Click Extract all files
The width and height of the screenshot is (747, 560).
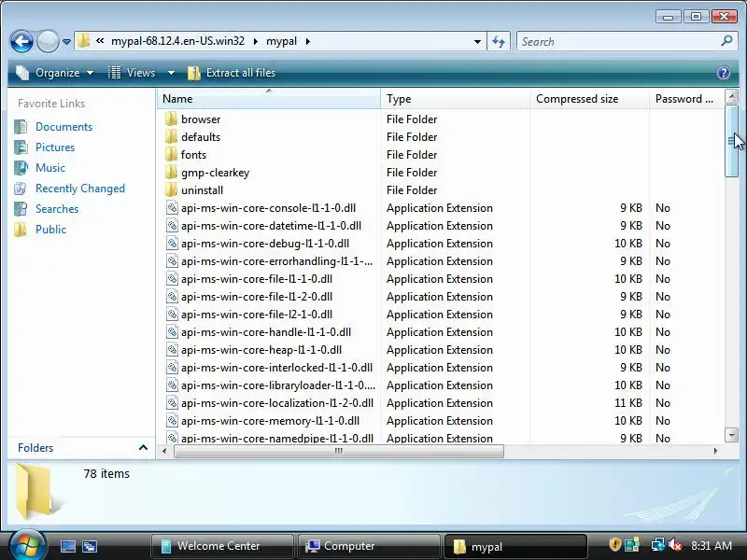tap(232, 73)
